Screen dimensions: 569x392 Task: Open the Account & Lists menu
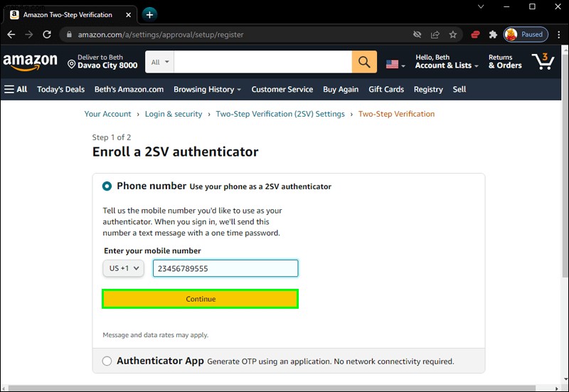coord(447,62)
